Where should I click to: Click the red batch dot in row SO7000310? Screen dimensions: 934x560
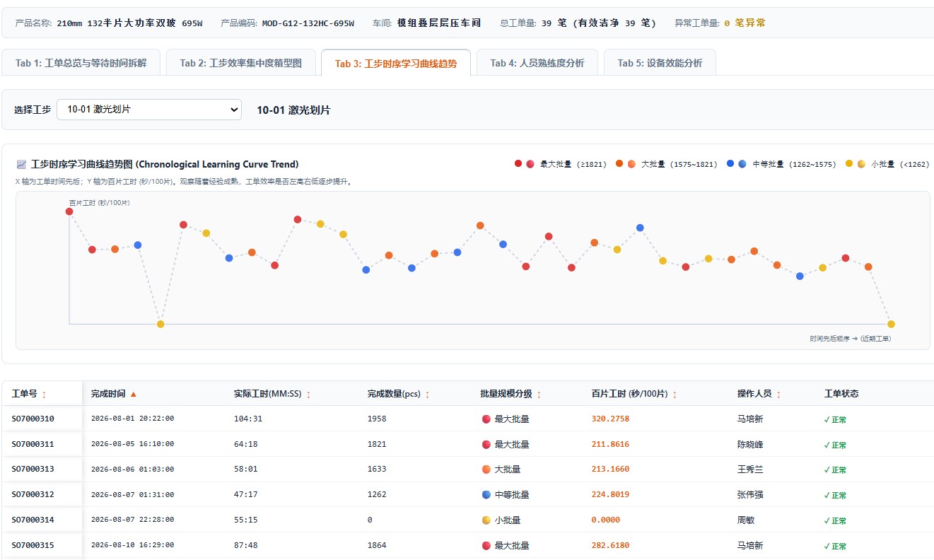click(x=486, y=419)
